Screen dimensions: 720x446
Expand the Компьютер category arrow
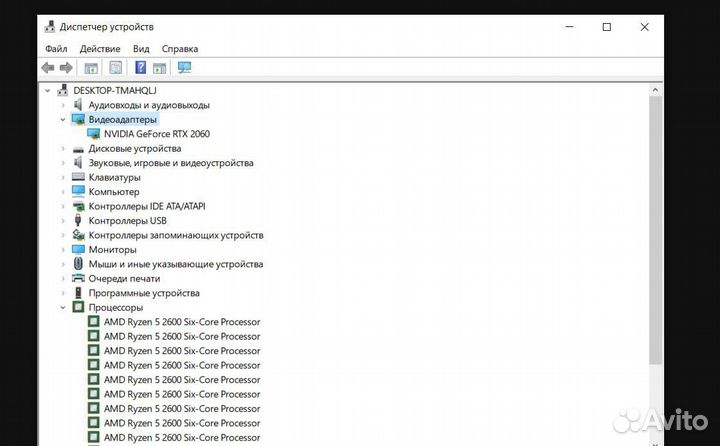63,192
